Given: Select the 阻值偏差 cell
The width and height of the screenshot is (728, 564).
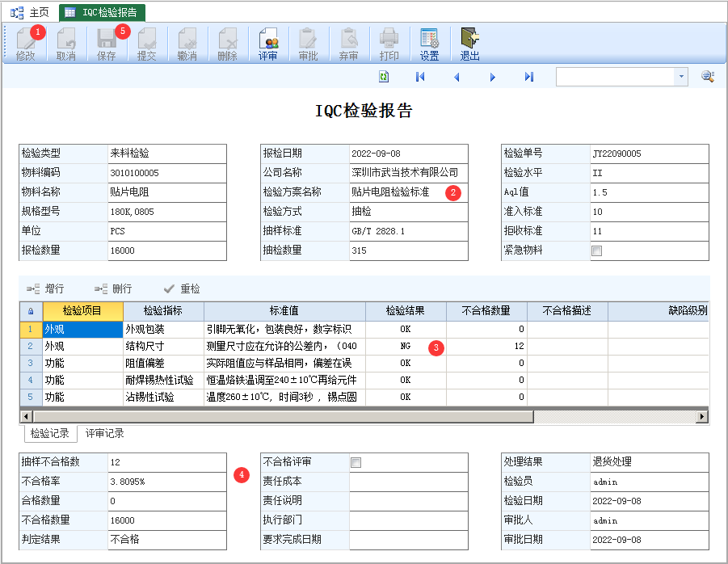Looking at the screenshot, I should pyautogui.click(x=163, y=364).
